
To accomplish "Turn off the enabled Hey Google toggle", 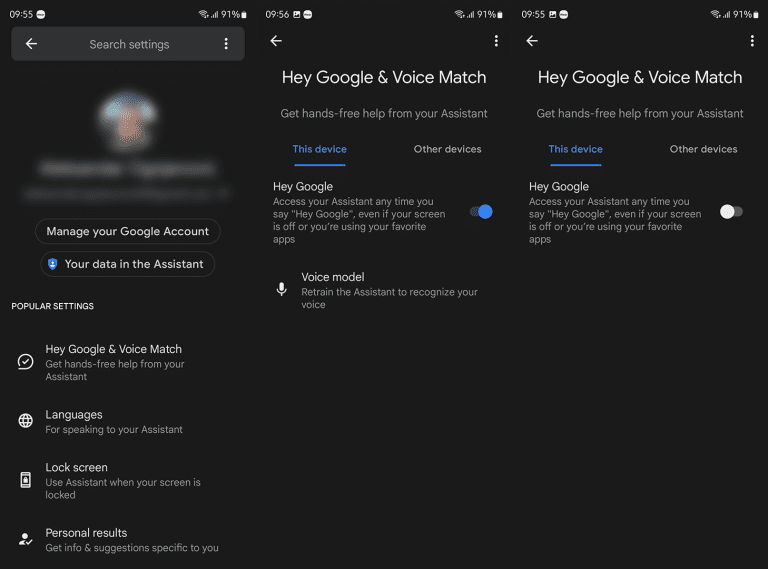I will (481, 212).
